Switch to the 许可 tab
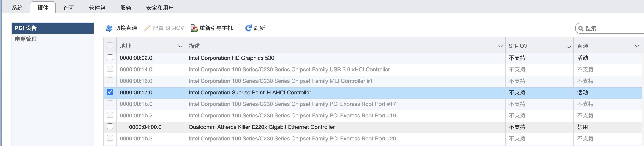Screen dimensions: 644x146 click(69, 8)
